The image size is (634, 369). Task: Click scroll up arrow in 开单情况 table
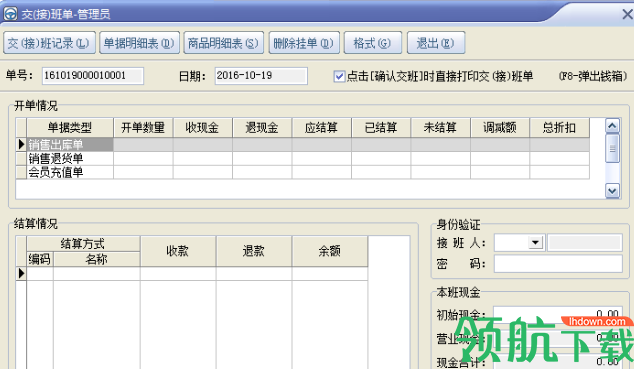pyautogui.click(x=612, y=126)
